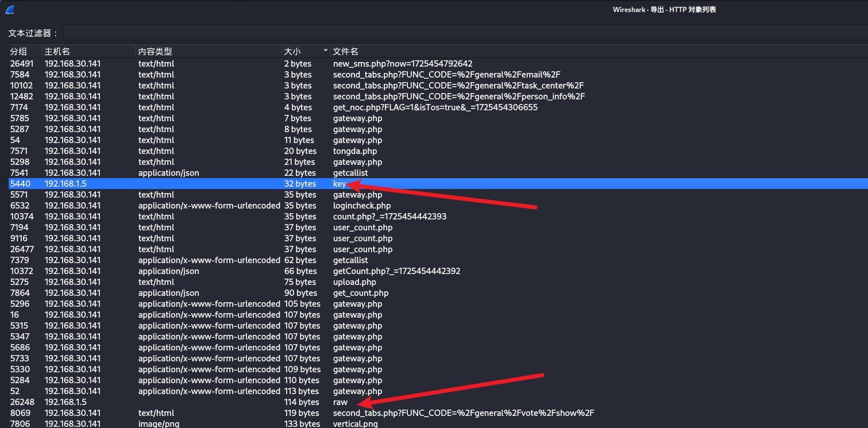Screen dimensions: 868x428
Task: Click the sort arrow in the 大小 column header
Action: point(326,51)
